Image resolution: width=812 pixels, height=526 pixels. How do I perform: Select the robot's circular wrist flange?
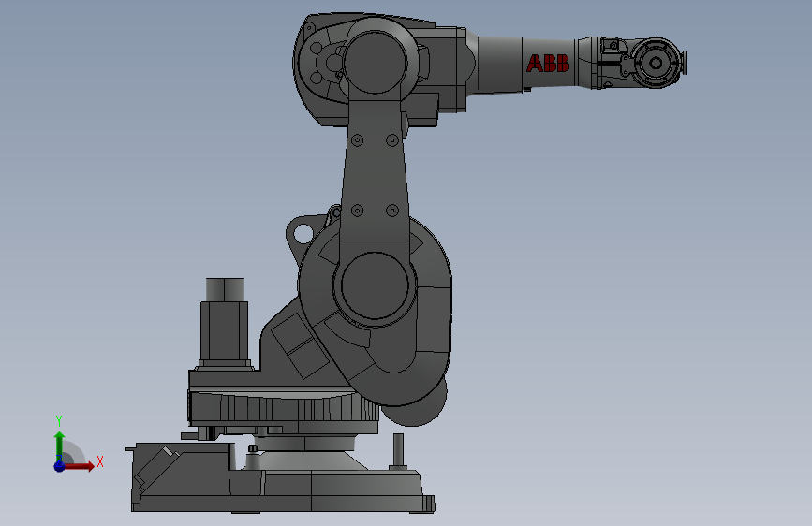point(657,63)
